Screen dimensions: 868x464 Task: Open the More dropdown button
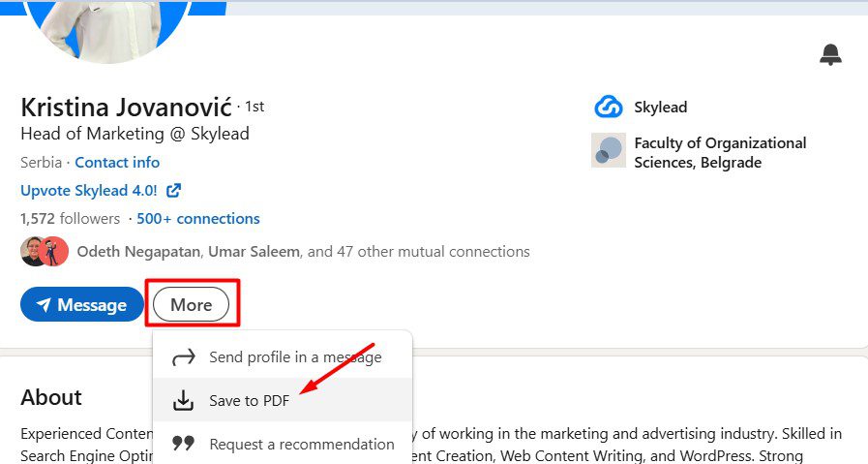tap(191, 304)
